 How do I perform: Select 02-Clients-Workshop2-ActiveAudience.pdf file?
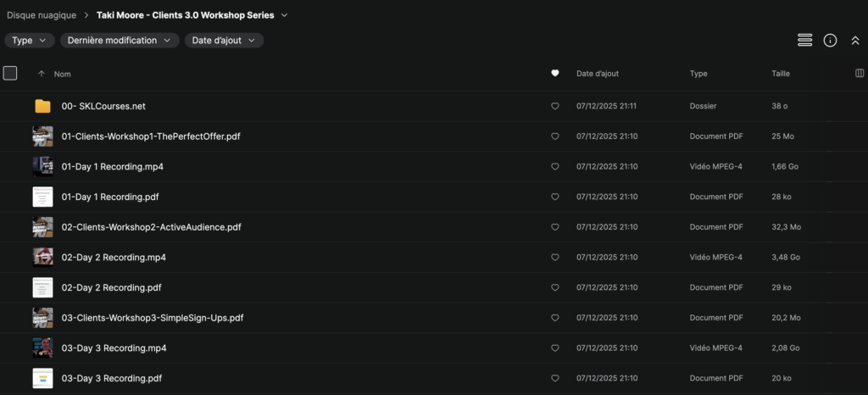pyautogui.click(x=151, y=227)
